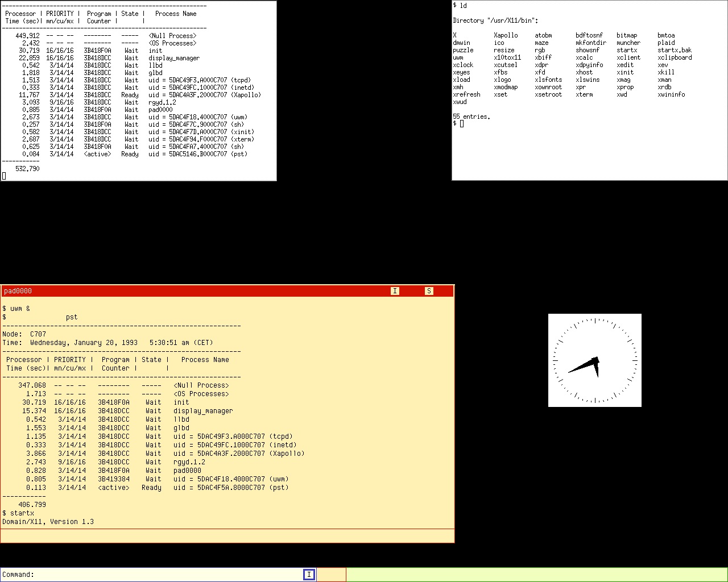This screenshot has width=728, height=582.
Task: Toggle the S scroll-mode indicator in pad0000 title bar
Action: tap(429, 291)
